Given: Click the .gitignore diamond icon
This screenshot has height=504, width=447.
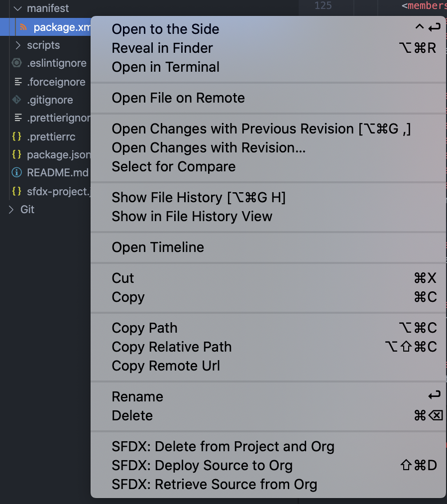Looking at the screenshot, I should point(16,100).
